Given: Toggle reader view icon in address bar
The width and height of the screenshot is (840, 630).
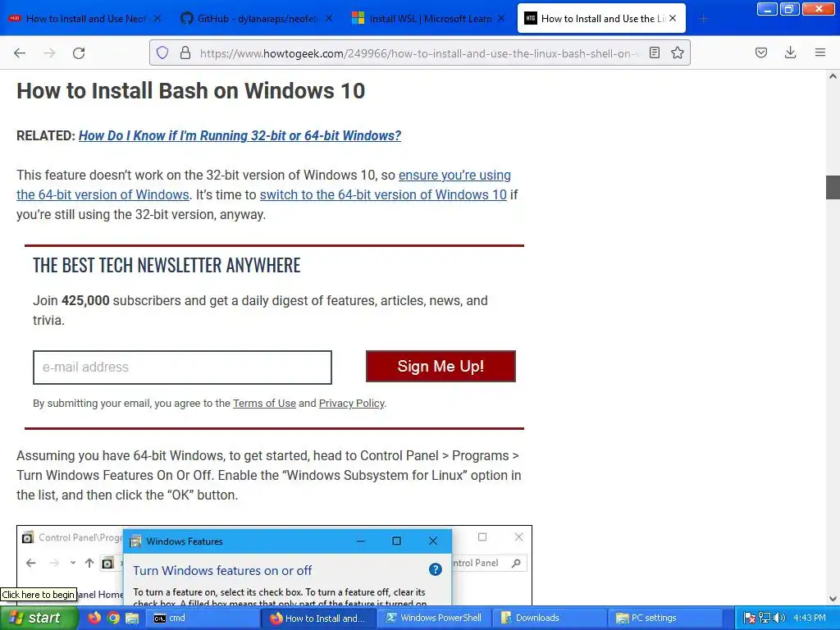Looking at the screenshot, I should [x=654, y=52].
